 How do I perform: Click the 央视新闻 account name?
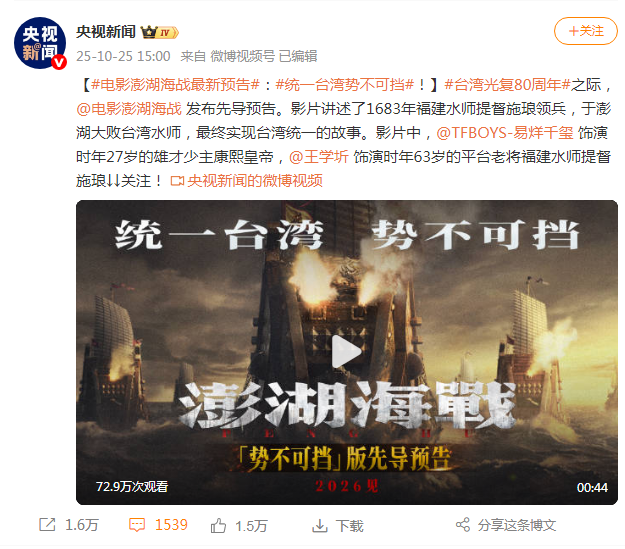point(106,32)
